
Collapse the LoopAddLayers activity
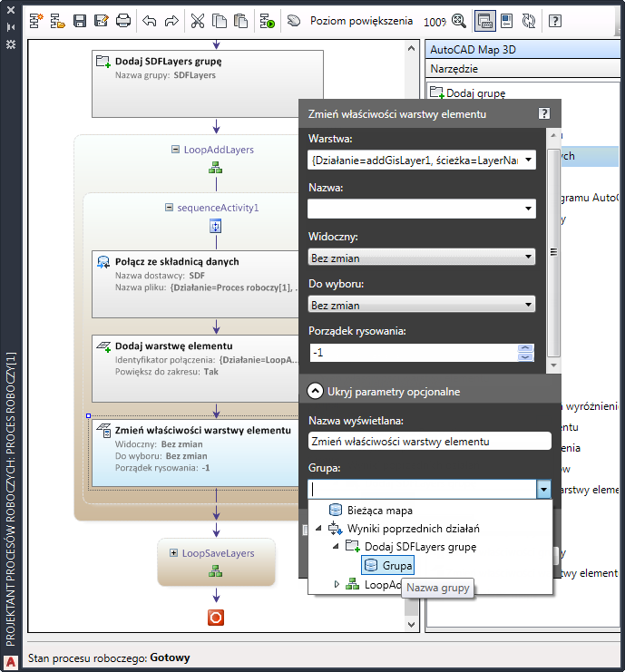coord(175,149)
